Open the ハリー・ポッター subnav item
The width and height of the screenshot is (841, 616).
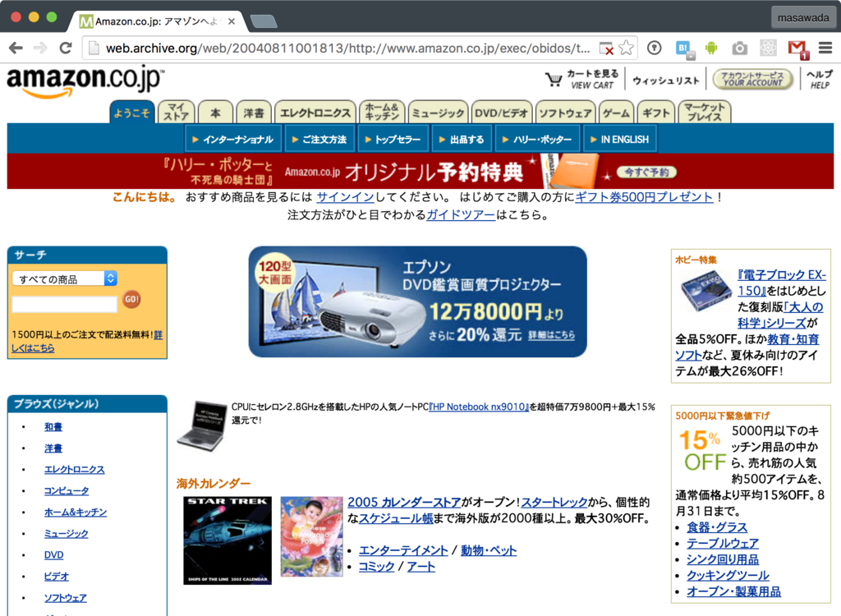(537, 140)
